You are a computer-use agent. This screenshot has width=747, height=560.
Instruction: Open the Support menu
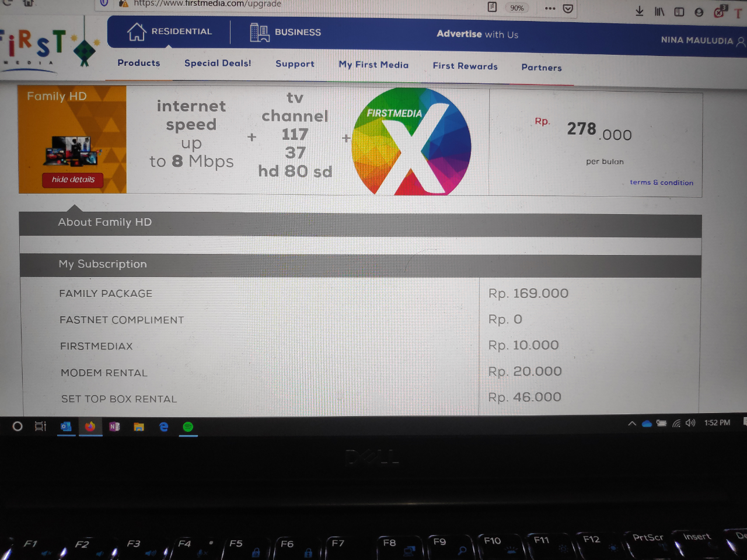[x=295, y=64]
